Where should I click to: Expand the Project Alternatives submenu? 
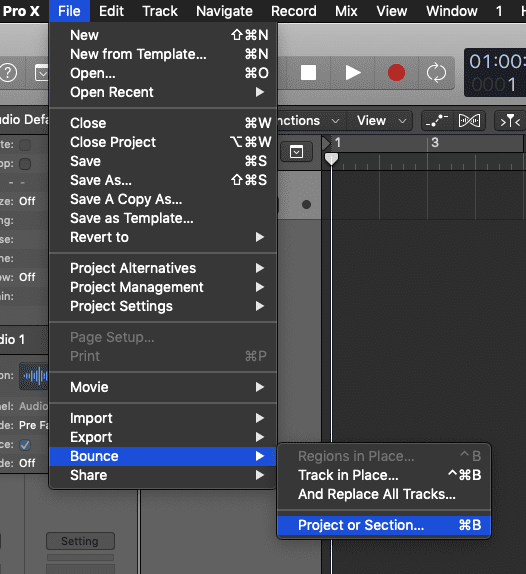(x=163, y=268)
